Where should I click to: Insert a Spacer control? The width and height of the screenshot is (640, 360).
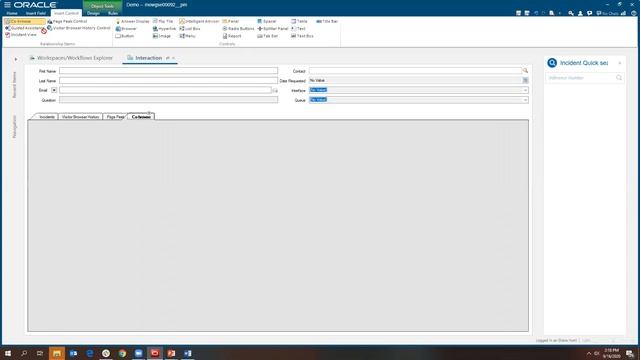(x=267, y=21)
